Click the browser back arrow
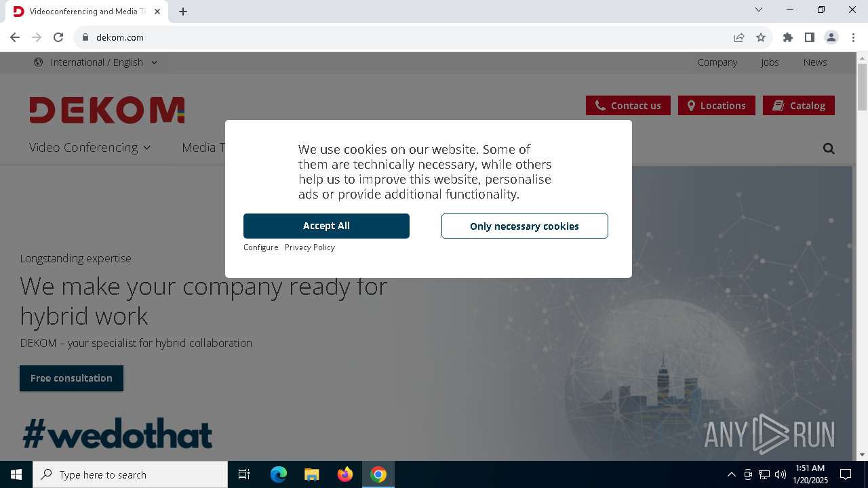The height and width of the screenshot is (488, 868). (15, 37)
